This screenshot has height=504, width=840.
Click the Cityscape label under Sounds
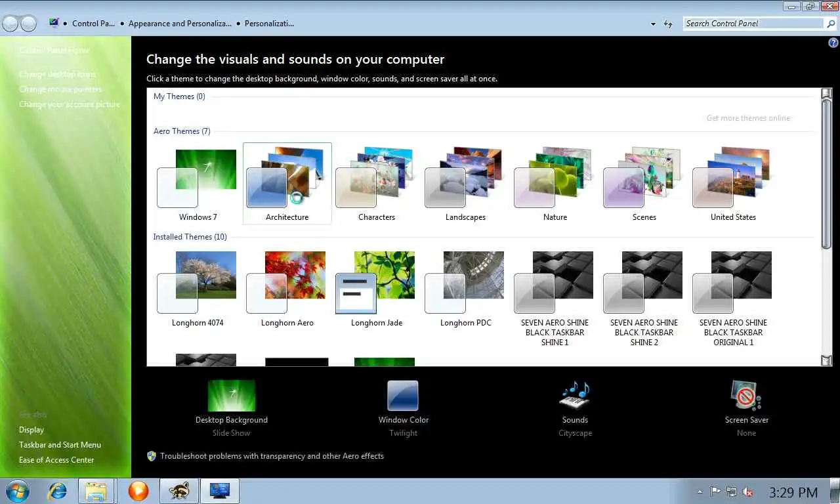pyautogui.click(x=575, y=433)
